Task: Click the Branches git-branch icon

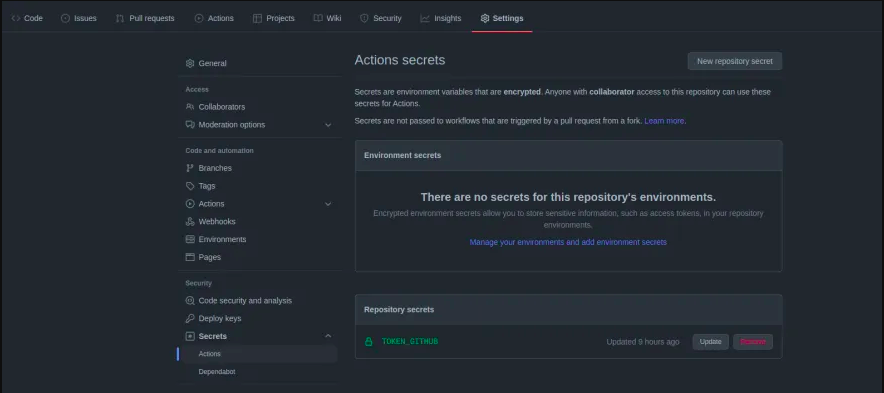Action: tap(190, 168)
